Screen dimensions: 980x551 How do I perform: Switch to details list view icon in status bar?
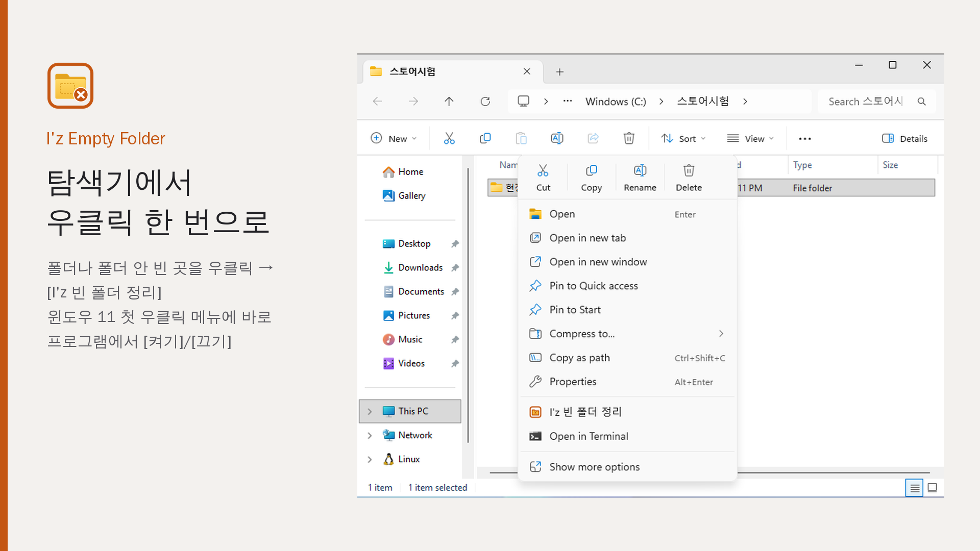(x=915, y=488)
